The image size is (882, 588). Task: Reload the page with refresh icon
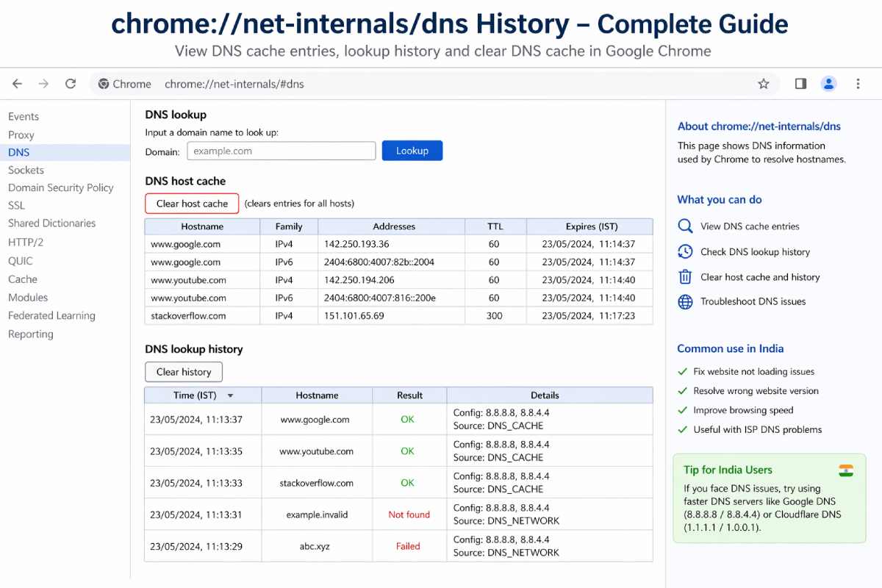[71, 84]
